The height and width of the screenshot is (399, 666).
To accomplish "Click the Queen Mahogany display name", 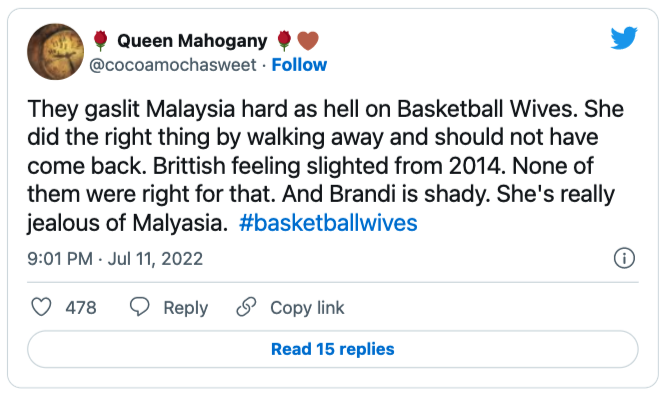I will (192, 41).
